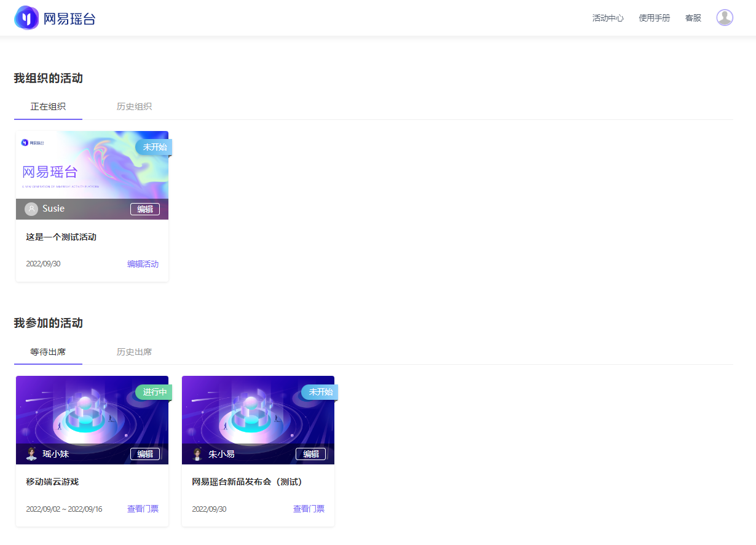Open 活动中心 in the top navigation
The height and width of the screenshot is (545, 756).
[x=608, y=18]
